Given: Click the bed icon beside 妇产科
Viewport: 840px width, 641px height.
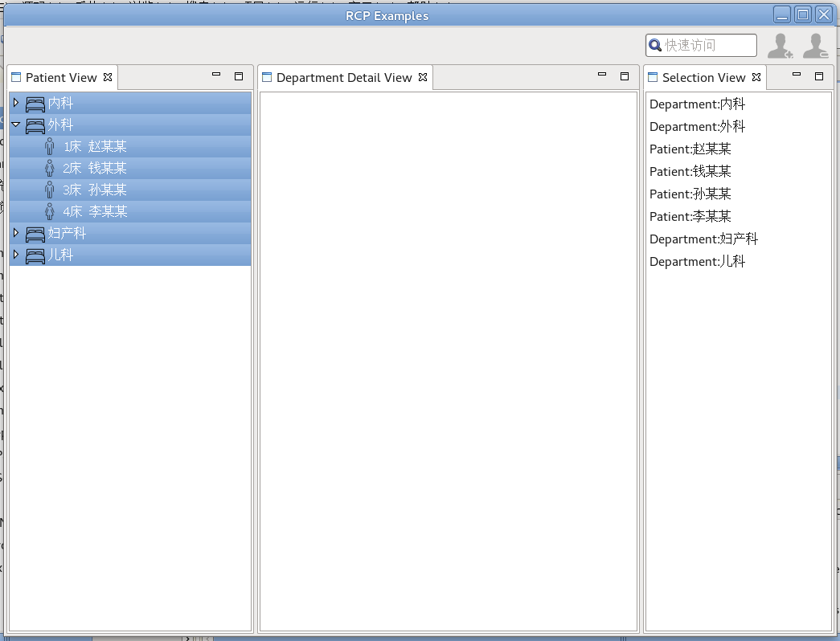Looking at the screenshot, I should (35, 234).
